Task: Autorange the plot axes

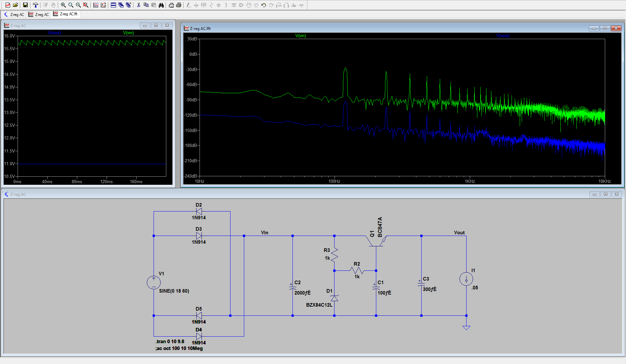Action: tap(103, 5)
